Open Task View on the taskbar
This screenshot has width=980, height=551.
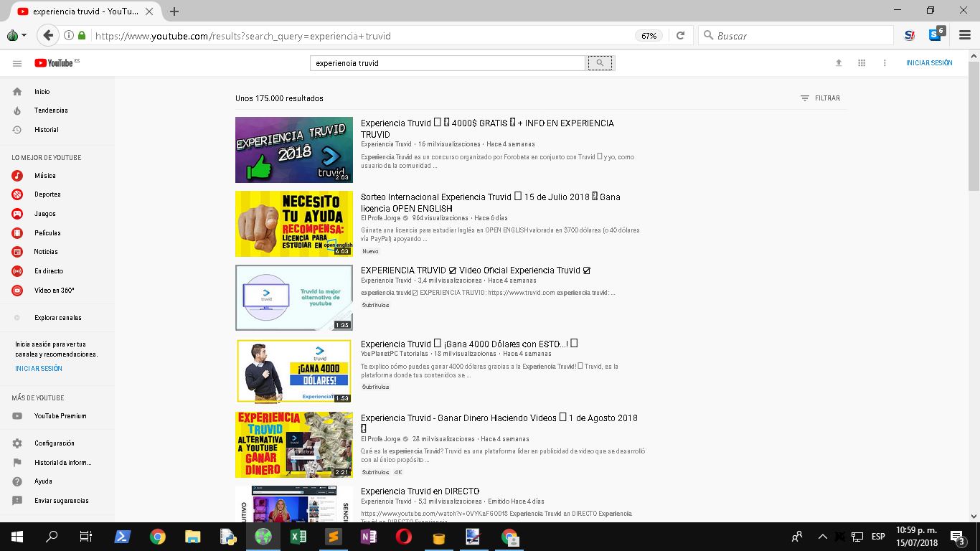pos(86,537)
